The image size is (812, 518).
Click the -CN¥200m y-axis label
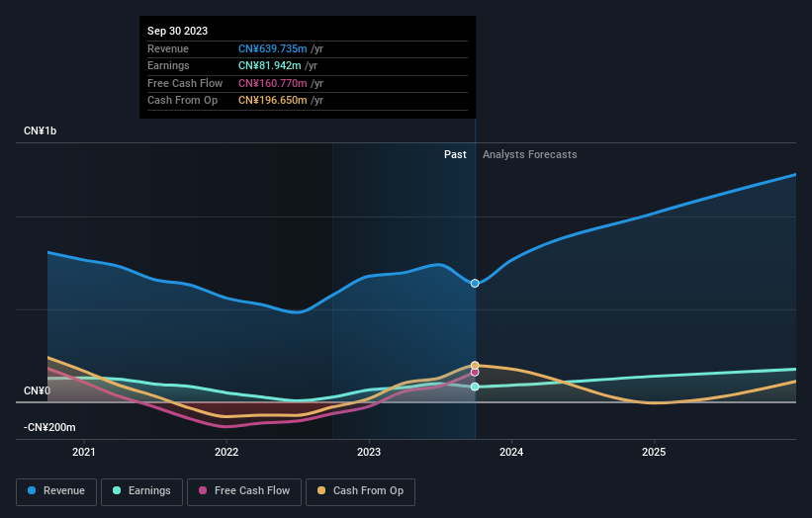coord(49,427)
